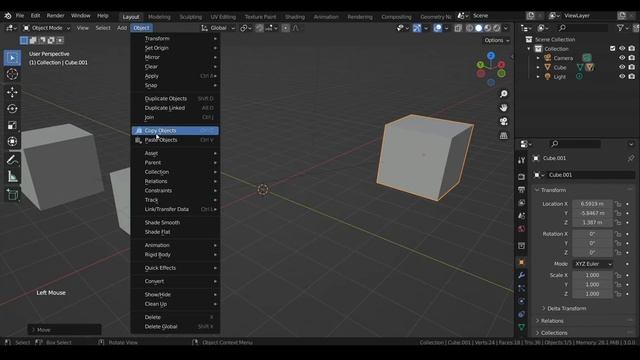Image resolution: width=640 pixels, height=360 pixels.
Task: Select the Add Cube tool
Action: pyautogui.click(x=12, y=195)
